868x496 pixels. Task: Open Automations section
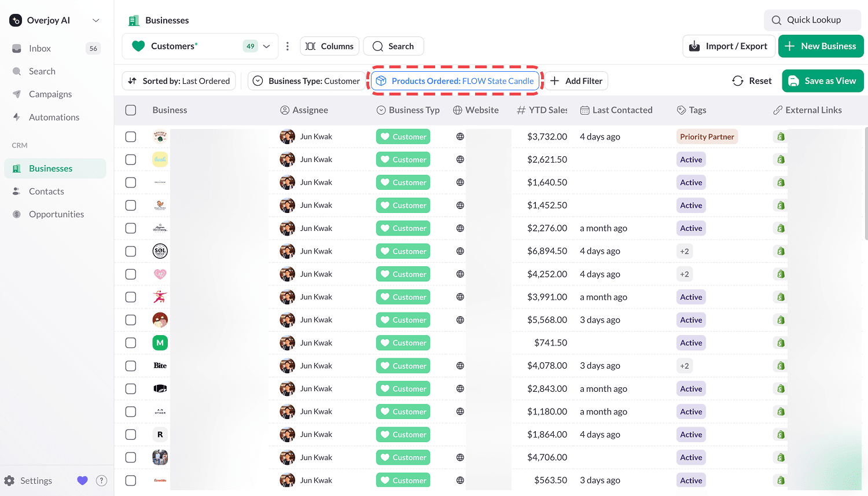pos(56,117)
